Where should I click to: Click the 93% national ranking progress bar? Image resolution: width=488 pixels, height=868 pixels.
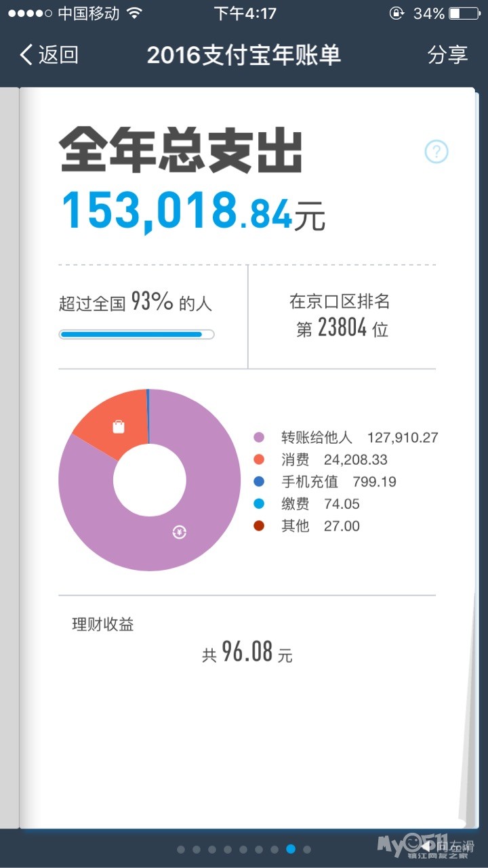136,334
